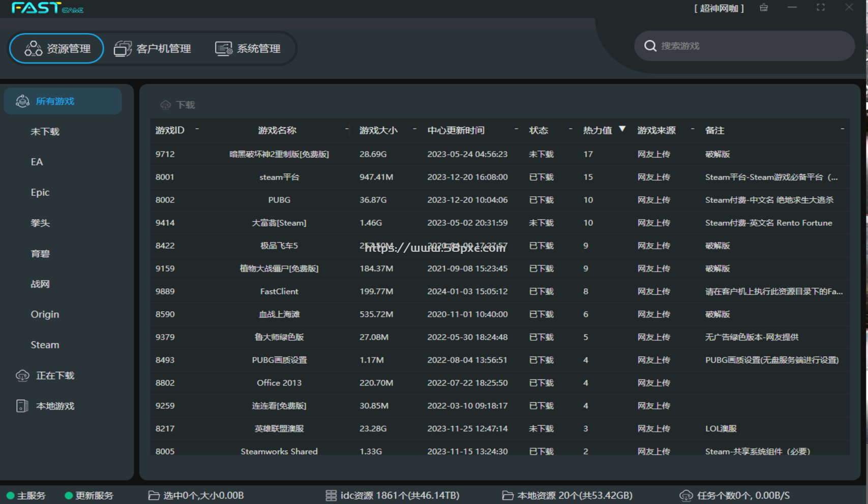Image resolution: width=868 pixels, height=504 pixels.
Task: Click the 任务个数 cloud download icon
Action: pyautogui.click(x=686, y=495)
